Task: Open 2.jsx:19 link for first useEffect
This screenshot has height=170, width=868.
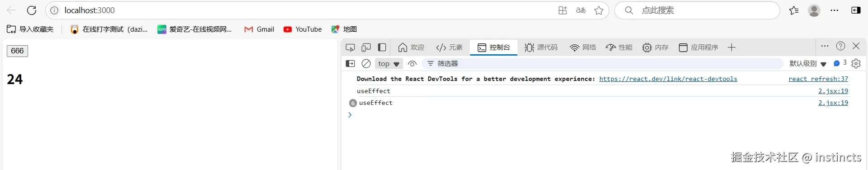Action: click(x=833, y=91)
